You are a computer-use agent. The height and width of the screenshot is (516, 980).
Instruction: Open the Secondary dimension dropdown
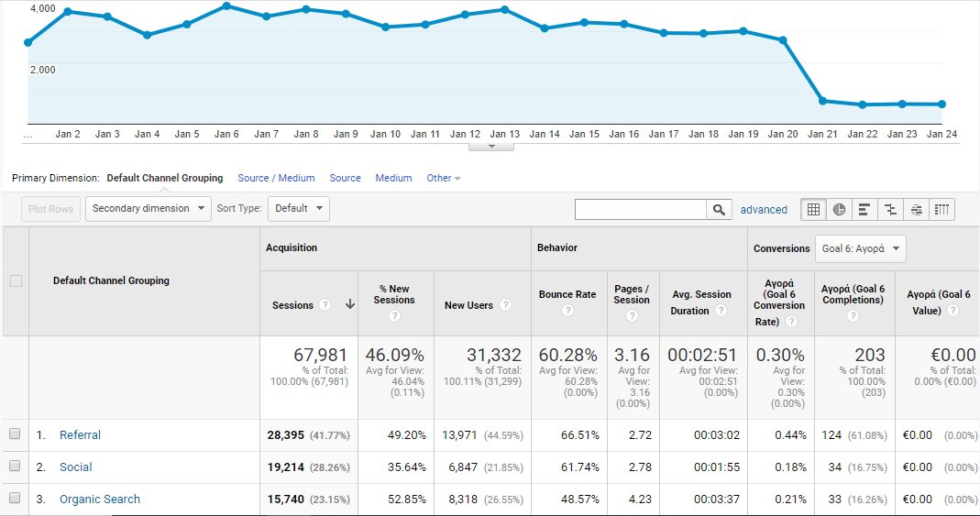pyautogui.click(x=149, y=208)
